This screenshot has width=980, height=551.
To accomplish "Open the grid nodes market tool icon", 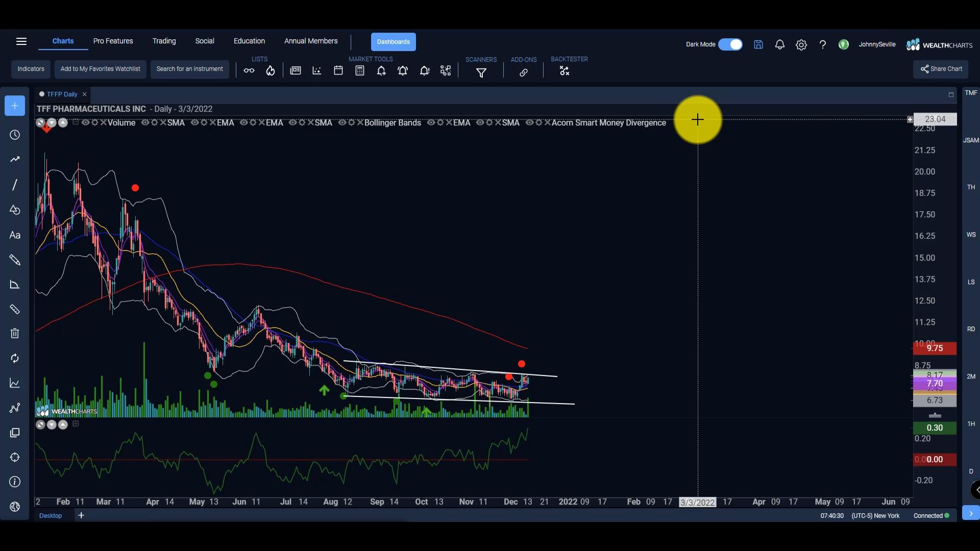I will coord(446,71).
